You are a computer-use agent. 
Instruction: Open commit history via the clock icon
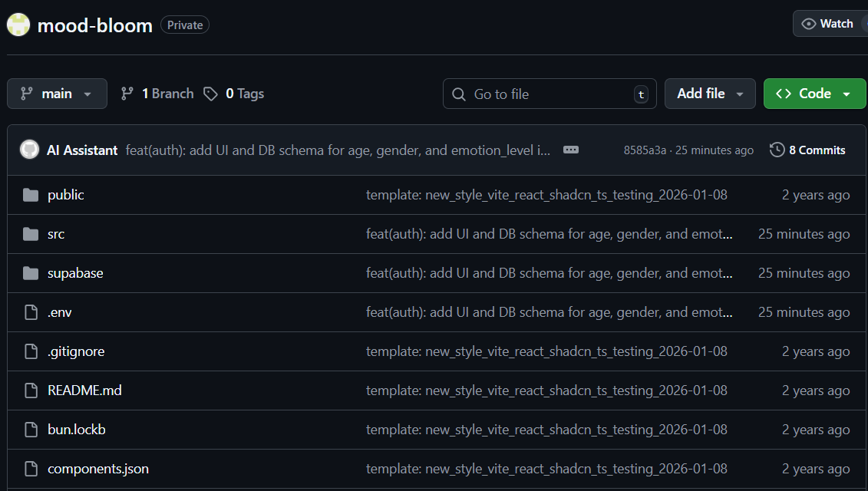(x=777, y=150)
